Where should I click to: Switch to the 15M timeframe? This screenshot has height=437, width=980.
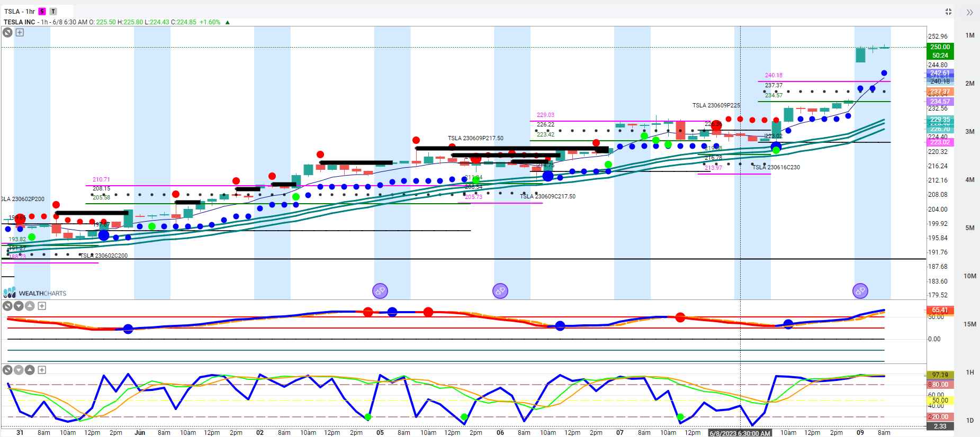click(969, 324)
